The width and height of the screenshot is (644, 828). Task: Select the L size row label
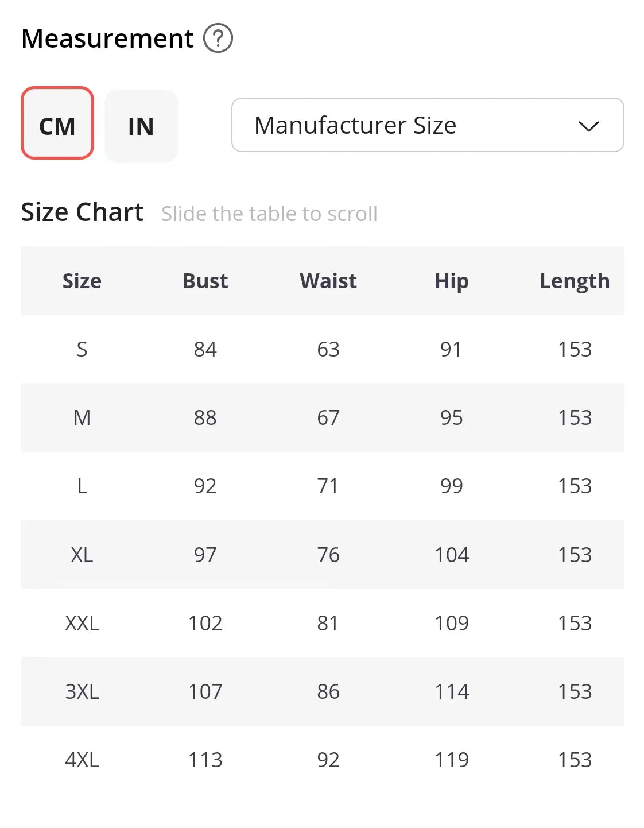pos(82,486)
